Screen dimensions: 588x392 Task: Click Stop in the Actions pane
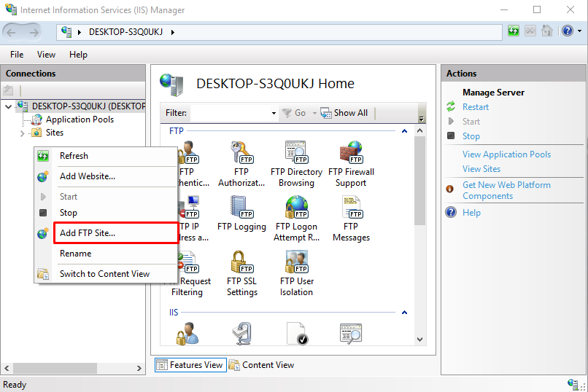tap(471, 136)
